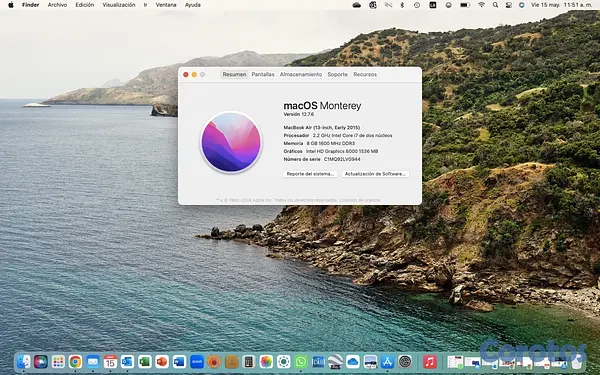Launch Microsoft Outlook from the Dock
The image size is (600, 375).
[127, 361]
